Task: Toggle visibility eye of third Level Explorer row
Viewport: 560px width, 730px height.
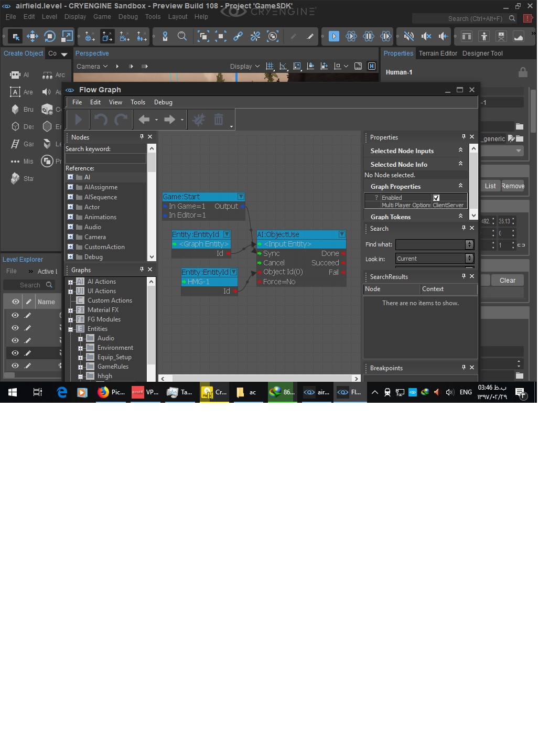Action: click(15, 340)
